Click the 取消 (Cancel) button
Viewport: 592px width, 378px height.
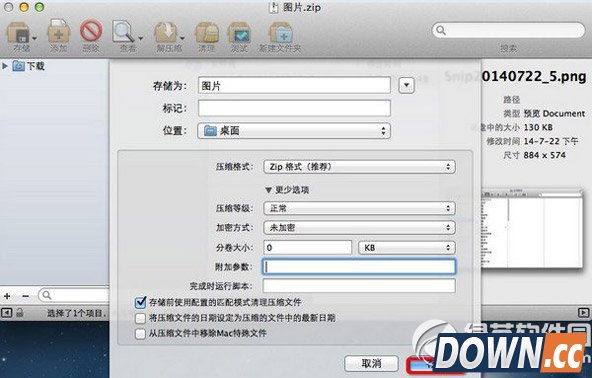tap(372, 363)
